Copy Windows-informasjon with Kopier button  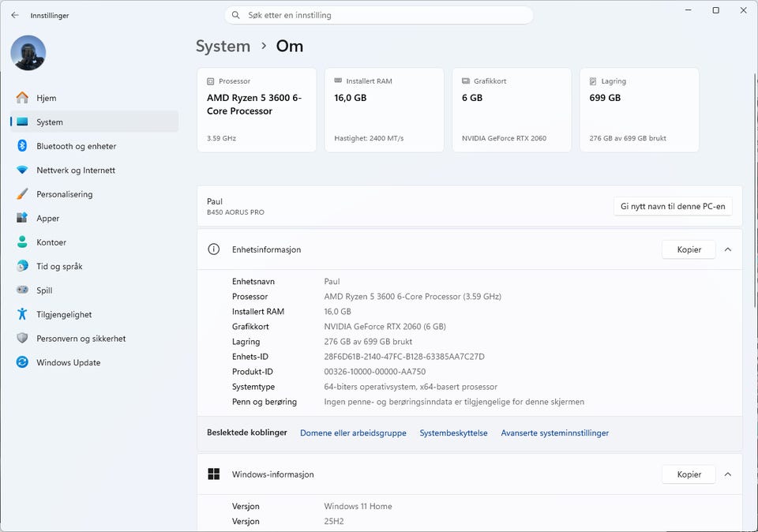[689, 474]
